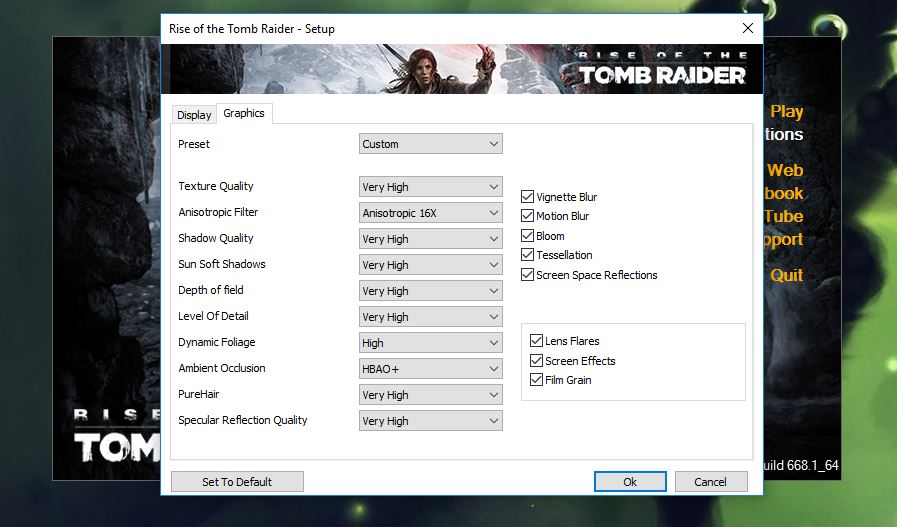
Task: Click the Dynamic Foliage label
Action: (216, 342)
